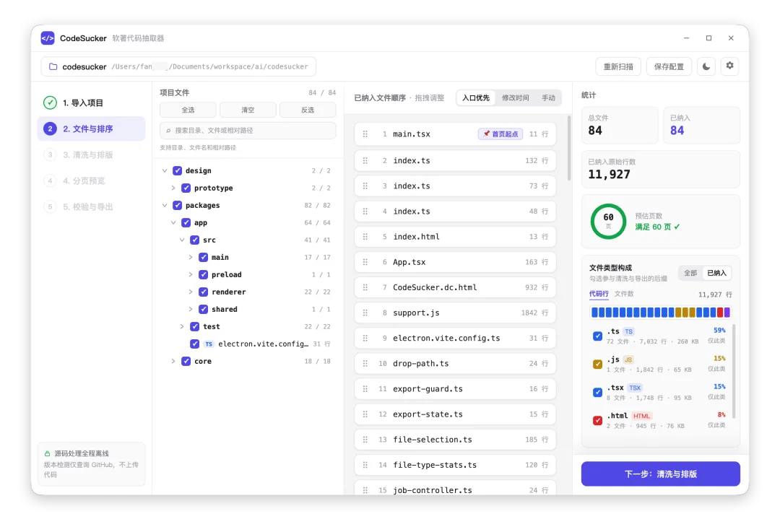Click 全选 button
This screenshot has height=532, width=780.
pyautogui.click(x=188, y=110)
